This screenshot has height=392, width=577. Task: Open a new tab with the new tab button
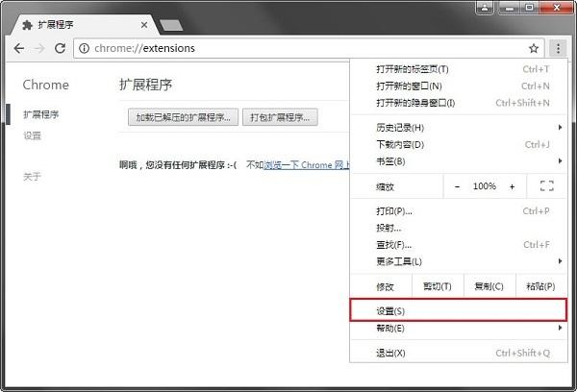click(x=171, y=25)
